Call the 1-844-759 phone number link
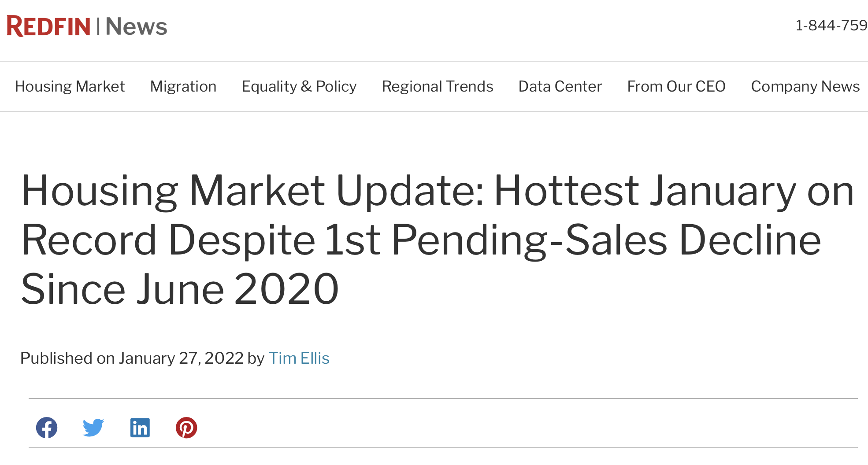This screenshot has height=465, width=868. click(831, 26)
